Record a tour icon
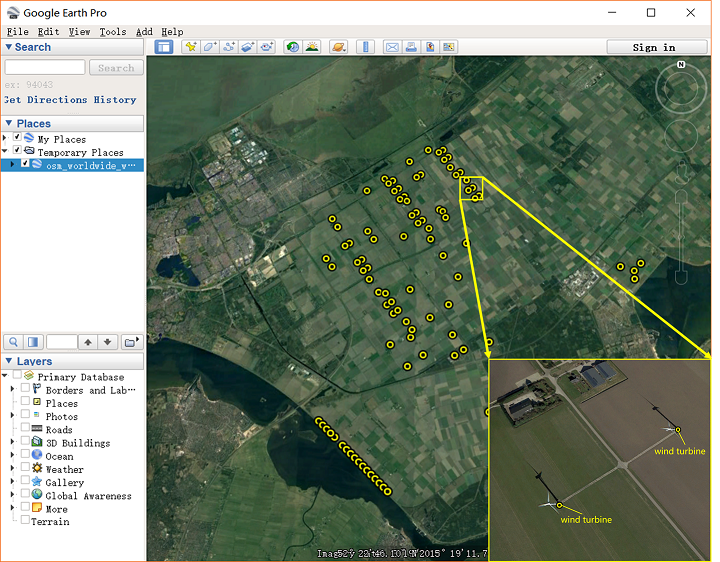720x562 pixels. point(266,47)
